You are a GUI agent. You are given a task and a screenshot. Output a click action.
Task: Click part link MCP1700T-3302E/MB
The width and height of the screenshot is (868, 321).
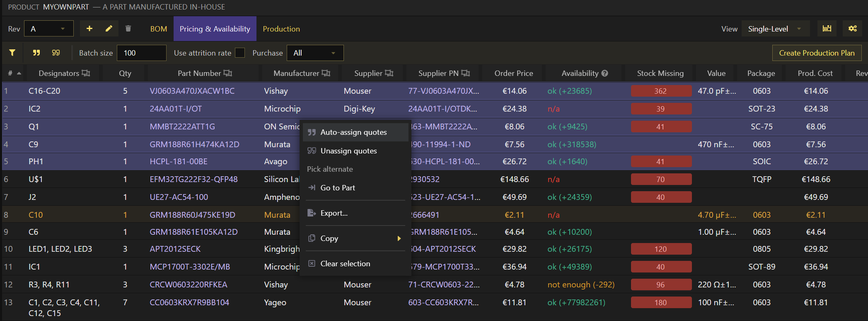pyautogui.click(x=190, y=267)
